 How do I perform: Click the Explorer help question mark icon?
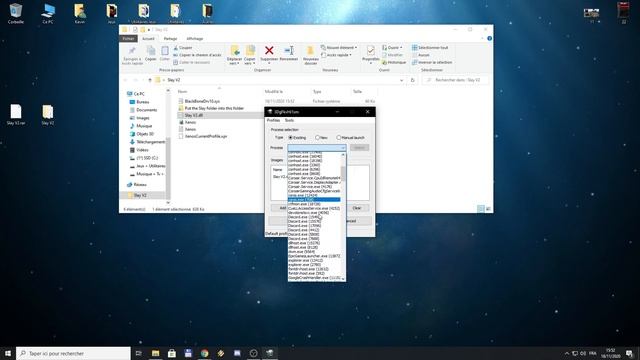point(489,38)
